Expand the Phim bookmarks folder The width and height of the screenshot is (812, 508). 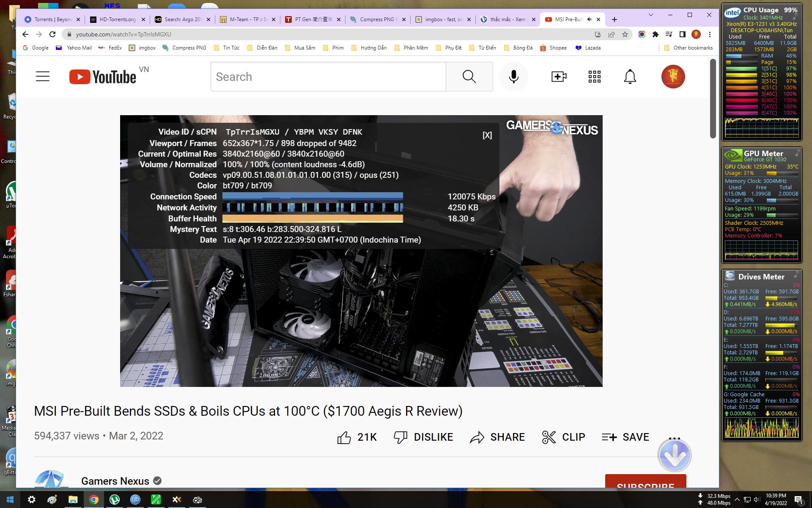point(333,48)
